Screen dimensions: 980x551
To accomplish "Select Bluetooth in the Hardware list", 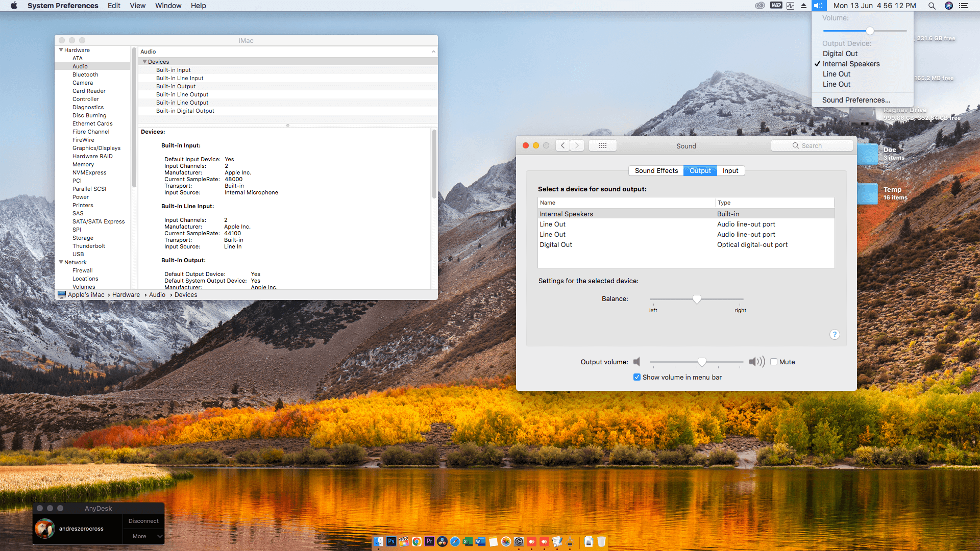I will [85, 74].
